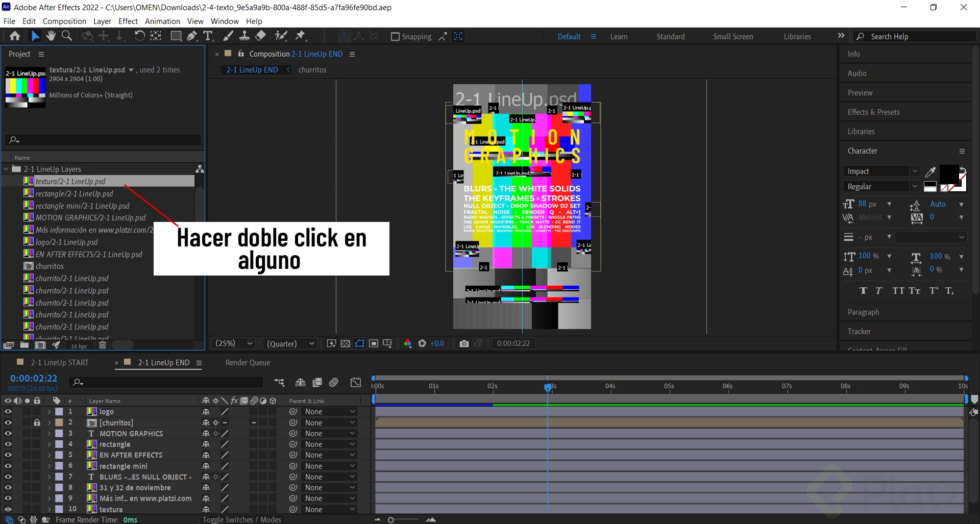
Task: Unlock the churritos layer
Action: (36, 422)
